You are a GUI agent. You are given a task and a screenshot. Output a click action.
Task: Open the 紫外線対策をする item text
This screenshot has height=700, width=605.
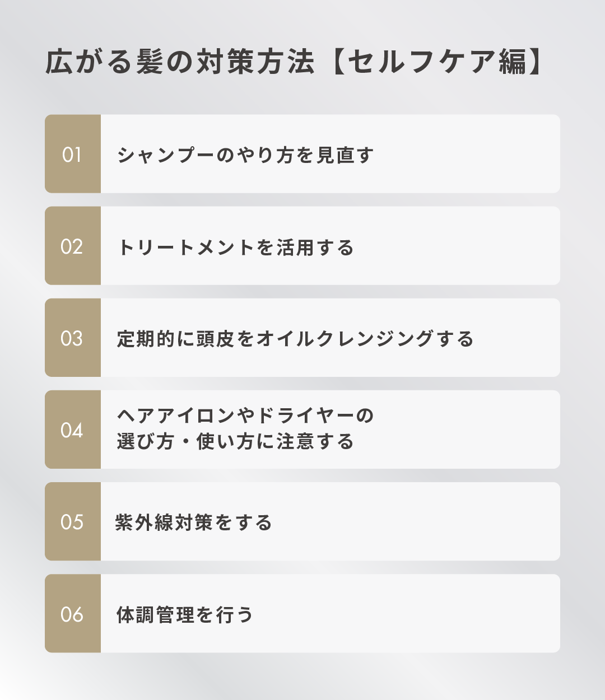194,522
